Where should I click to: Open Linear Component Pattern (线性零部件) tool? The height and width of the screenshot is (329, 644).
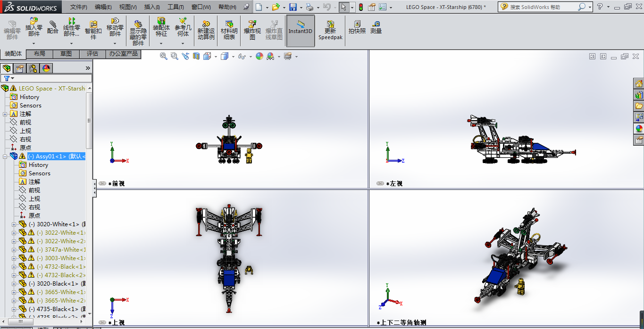tap(72, 27)
